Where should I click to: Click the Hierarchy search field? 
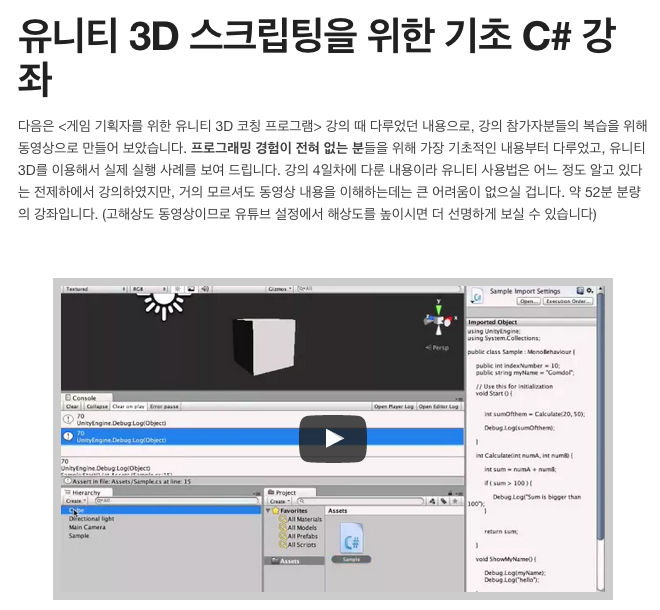(x=177, y=501)
